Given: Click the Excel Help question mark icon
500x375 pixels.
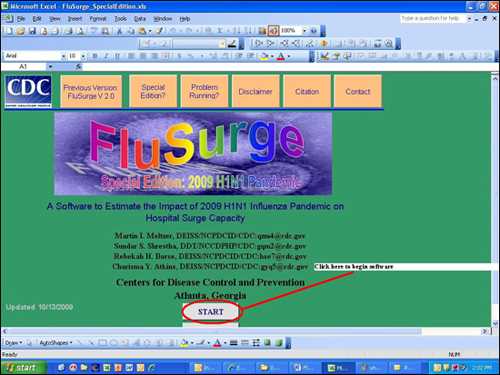Looking at the screenshot, I should pos(314,31).
